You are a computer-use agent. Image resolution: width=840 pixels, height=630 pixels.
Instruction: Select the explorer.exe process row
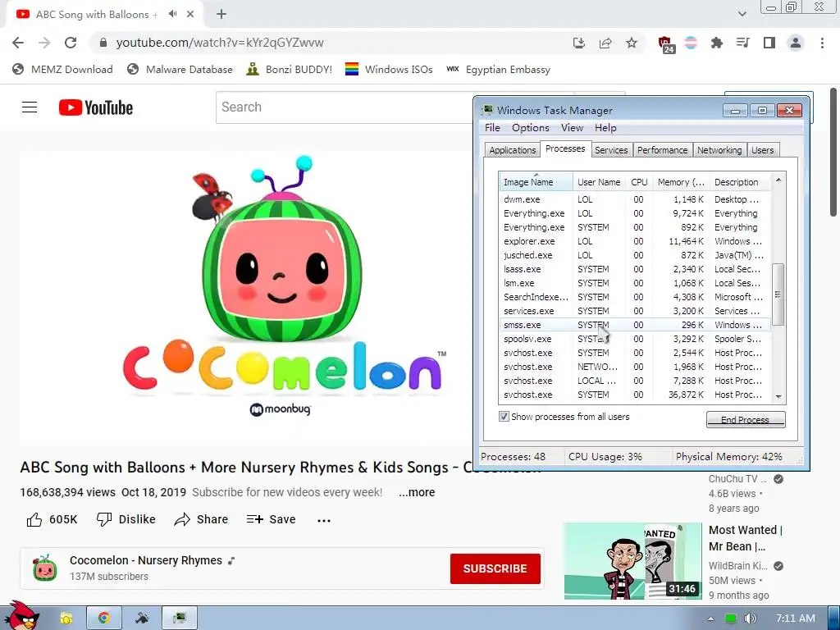click(635, 241)
